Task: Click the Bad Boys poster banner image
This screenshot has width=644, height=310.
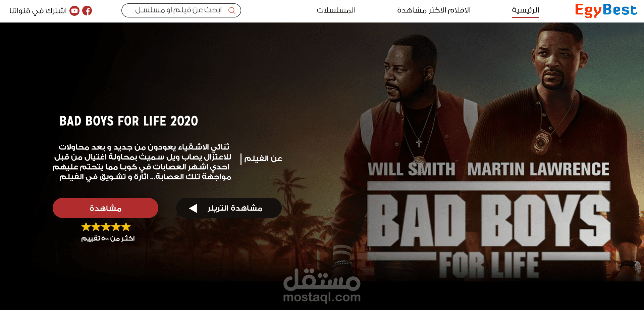Action: coord(490,152)
